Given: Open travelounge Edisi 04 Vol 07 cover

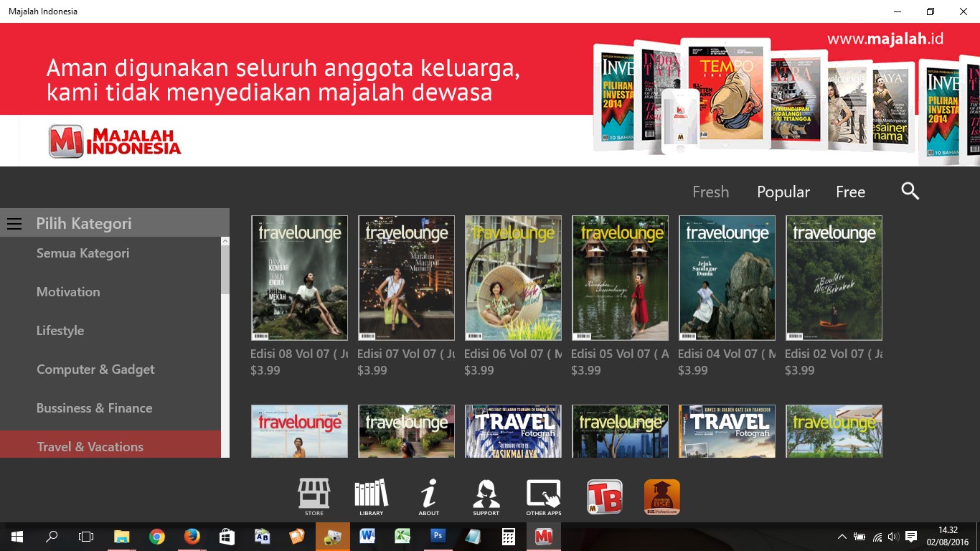Looking at the screenshot, I should (727, 278).
